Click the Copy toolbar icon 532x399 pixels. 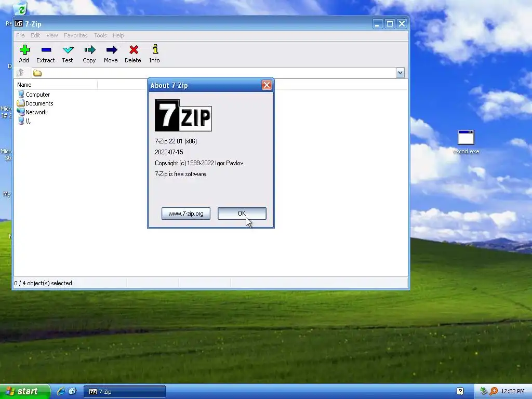coord(89,54)
